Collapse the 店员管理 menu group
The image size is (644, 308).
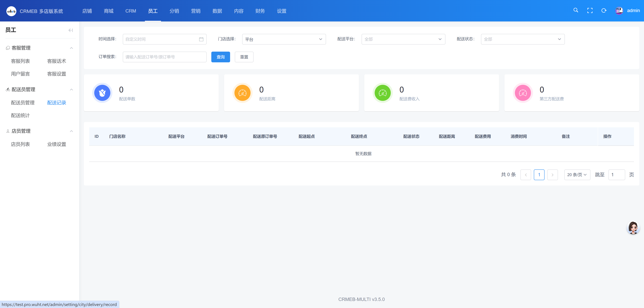coord(71,131)
